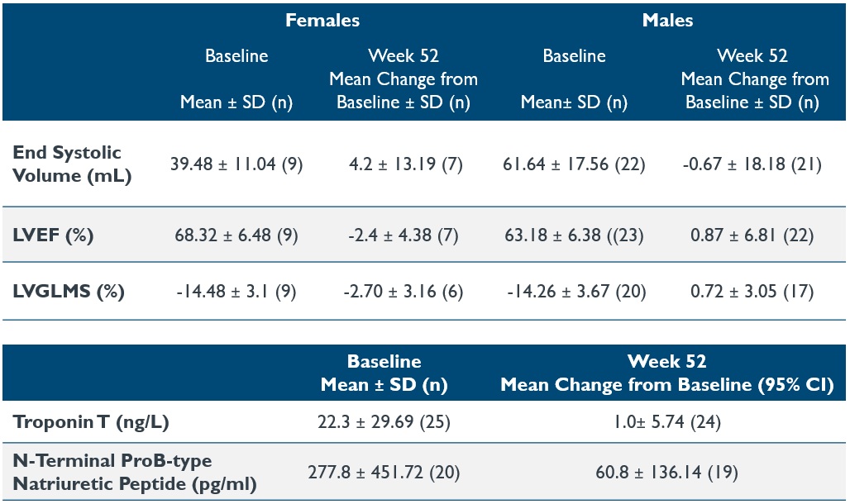850x504 pixels.
Task: Select the cell 39.48 ± 11.04 (9)
Action: pos(236,164)
